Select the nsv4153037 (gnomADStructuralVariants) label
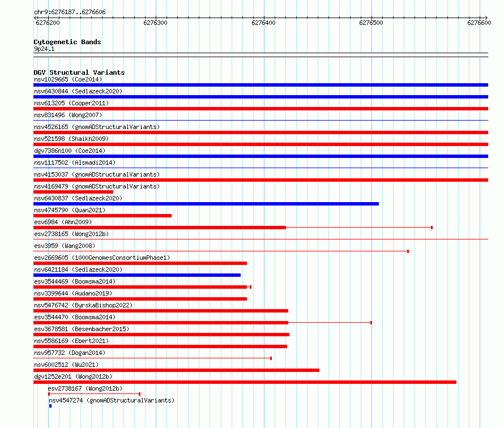 click(97, 174)
